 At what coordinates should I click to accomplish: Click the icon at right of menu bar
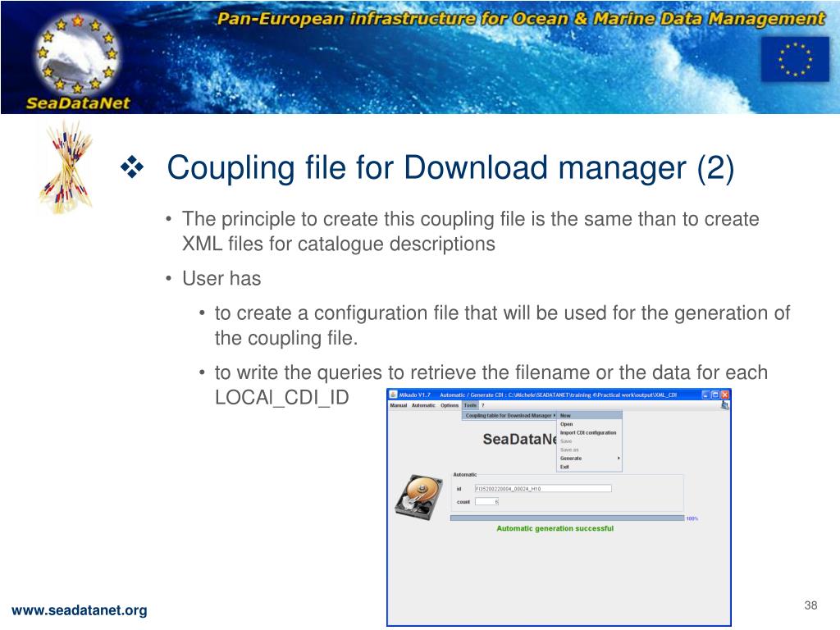724,405
